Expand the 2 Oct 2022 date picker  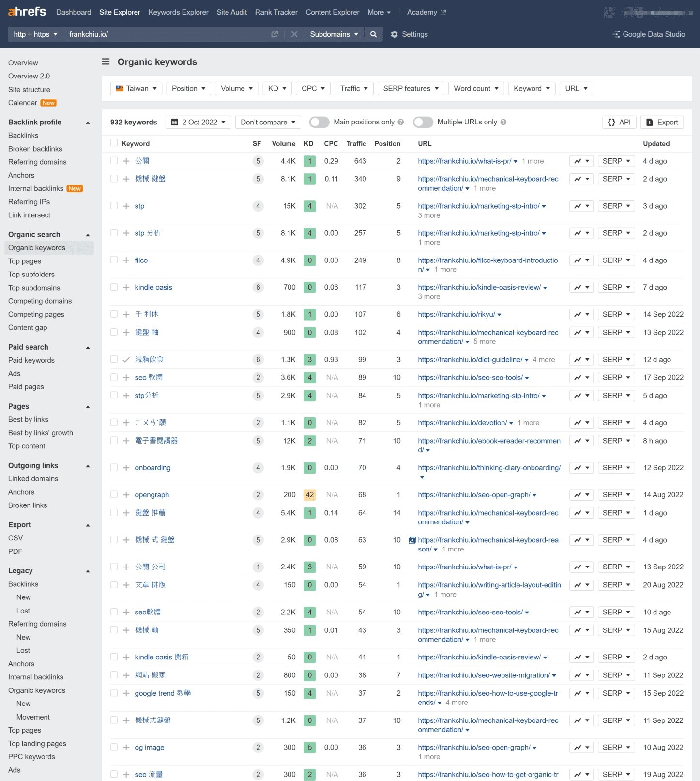[x=198, y=123]
